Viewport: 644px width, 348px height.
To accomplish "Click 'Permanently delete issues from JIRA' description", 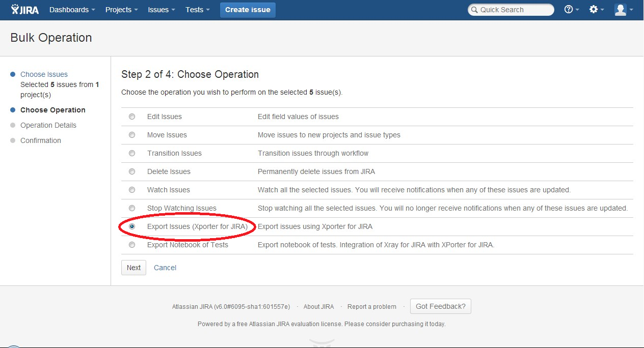I will click(316, 171).
